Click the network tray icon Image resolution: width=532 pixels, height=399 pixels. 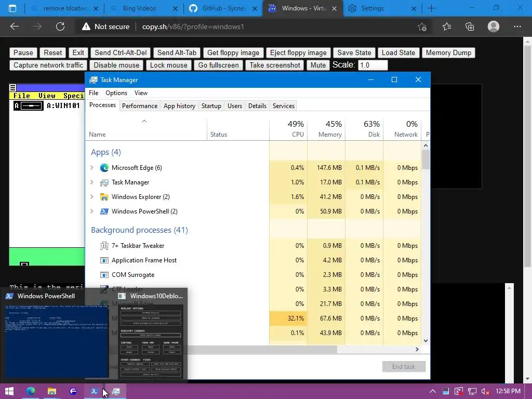pos(472,391)
